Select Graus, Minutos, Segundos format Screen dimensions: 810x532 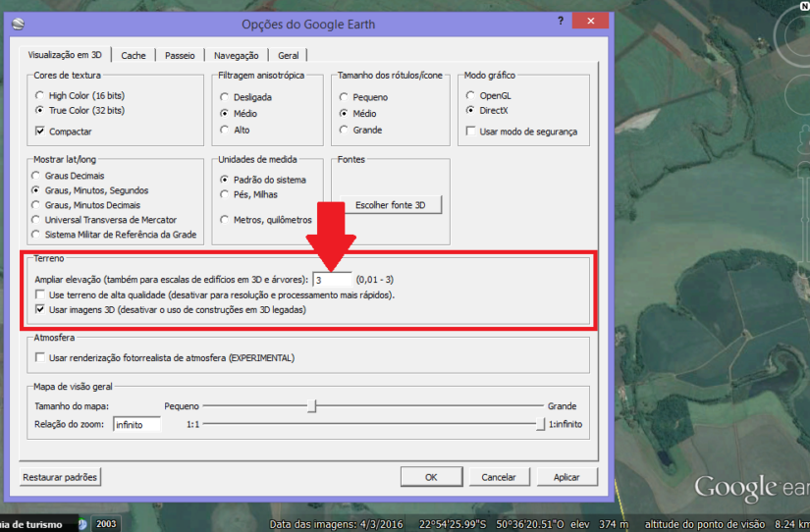click(x=90, y=190)
